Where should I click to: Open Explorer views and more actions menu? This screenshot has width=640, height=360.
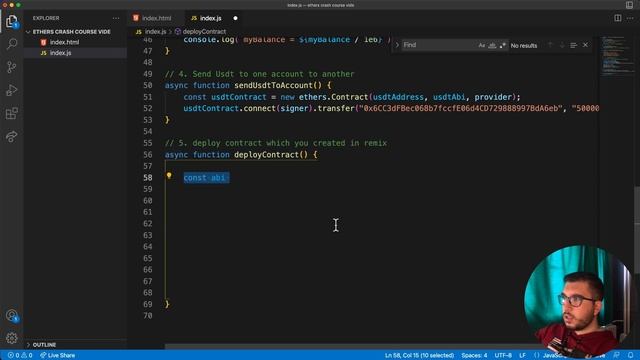click(x=116, y=18)
